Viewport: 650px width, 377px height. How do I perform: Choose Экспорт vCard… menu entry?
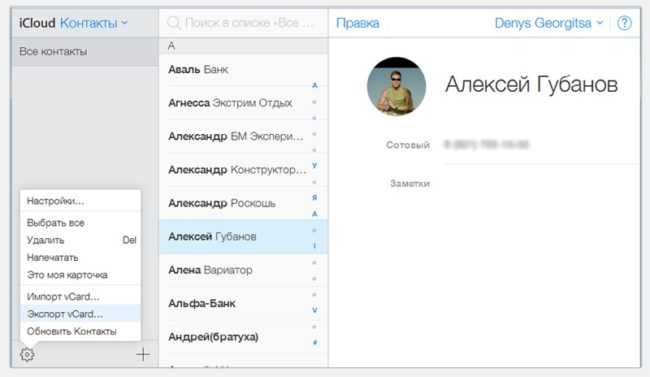tap(80, 314)
